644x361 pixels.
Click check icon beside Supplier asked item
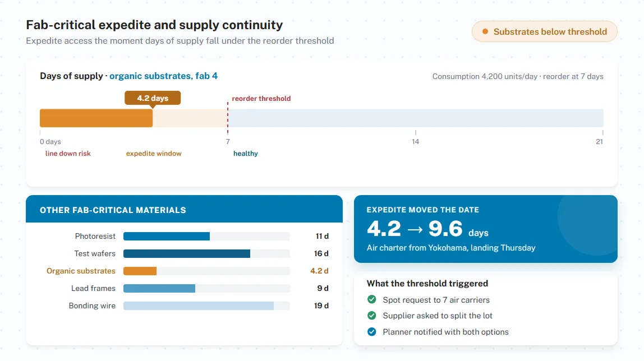point(372,316)
